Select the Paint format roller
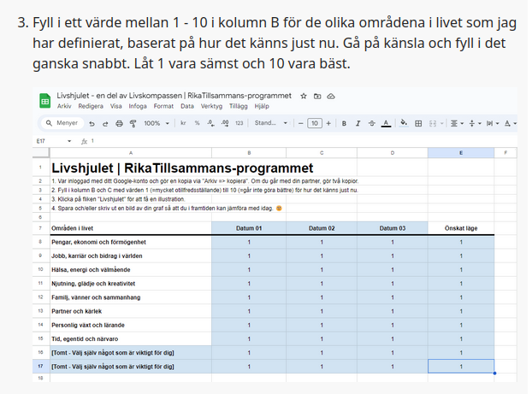 point(133,124)
